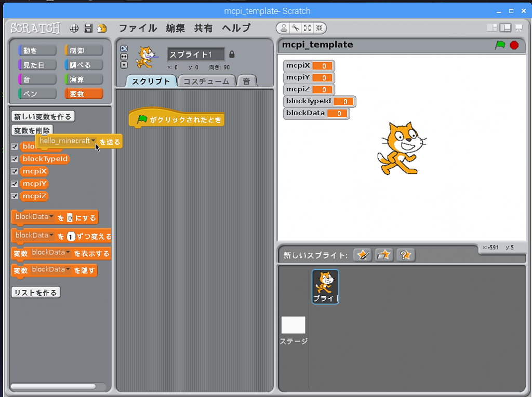Click the share project icon

click(x=102, y=28)
